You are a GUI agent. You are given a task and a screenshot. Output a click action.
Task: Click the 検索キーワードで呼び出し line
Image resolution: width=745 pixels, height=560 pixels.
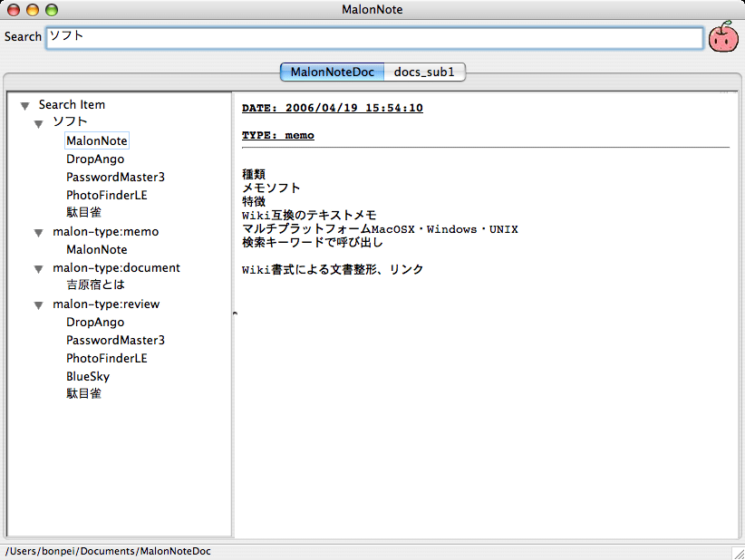[312, 242]
